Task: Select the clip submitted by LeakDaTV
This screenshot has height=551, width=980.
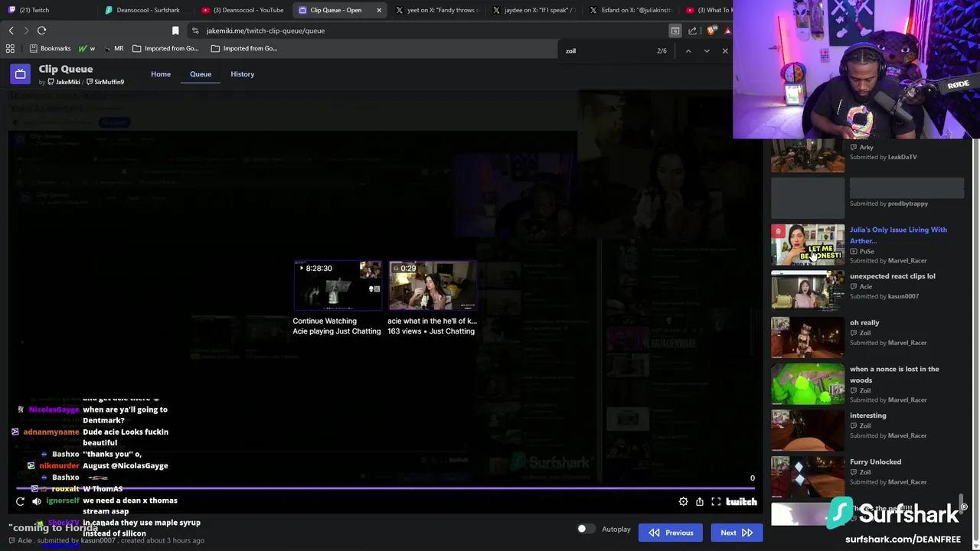Action: click(808, 156)
